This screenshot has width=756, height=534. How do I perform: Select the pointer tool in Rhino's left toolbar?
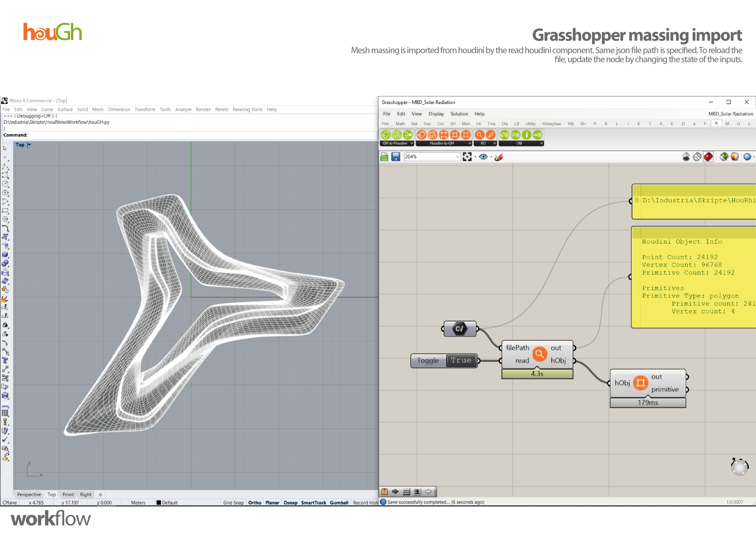pyautogui.click(x=5, y=148)
